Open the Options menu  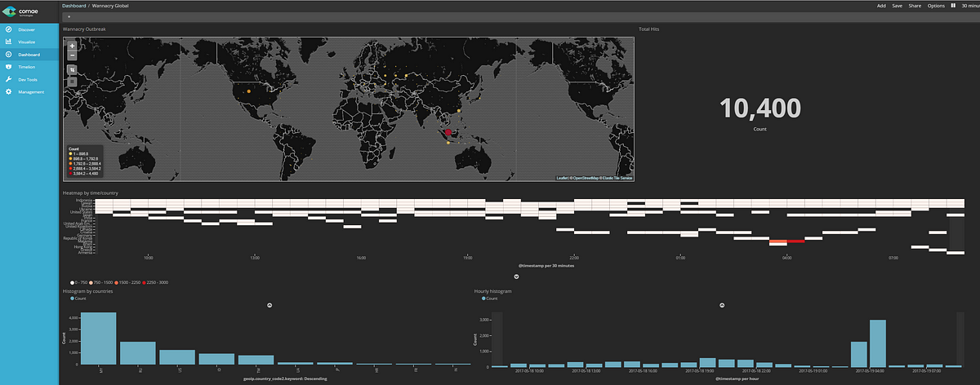tap(936, 6)
